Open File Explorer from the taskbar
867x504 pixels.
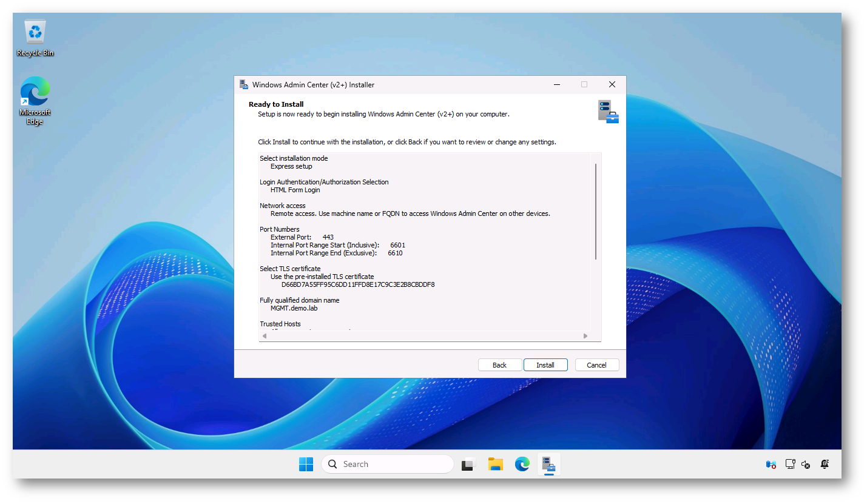click(496, 465)
